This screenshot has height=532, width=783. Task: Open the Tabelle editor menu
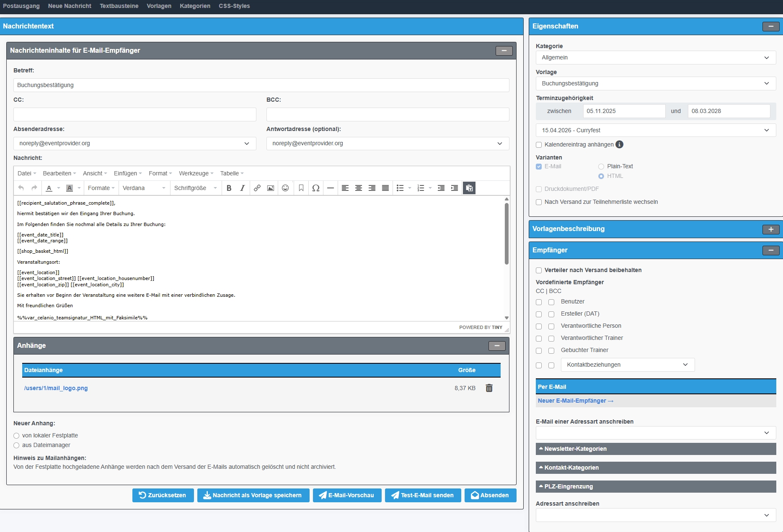coord(232,173)
